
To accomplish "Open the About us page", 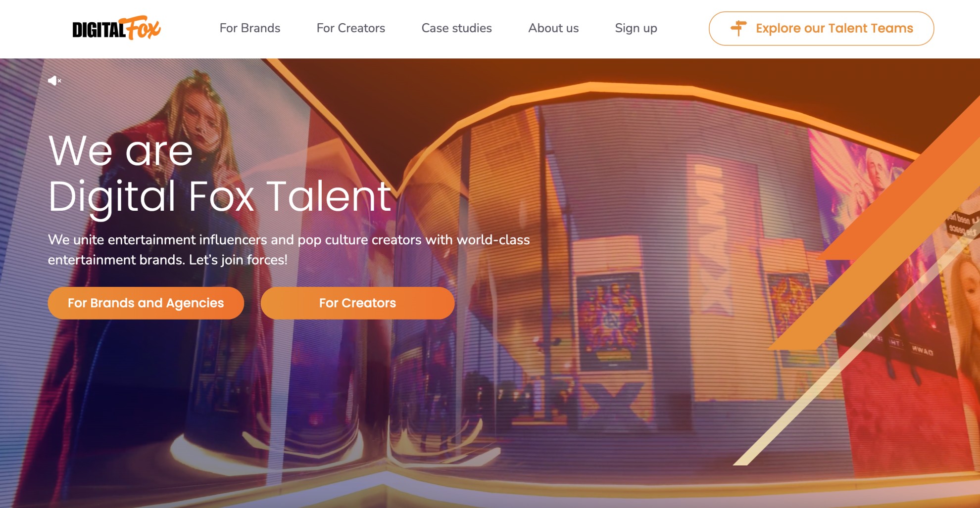I will pos(553,28).
